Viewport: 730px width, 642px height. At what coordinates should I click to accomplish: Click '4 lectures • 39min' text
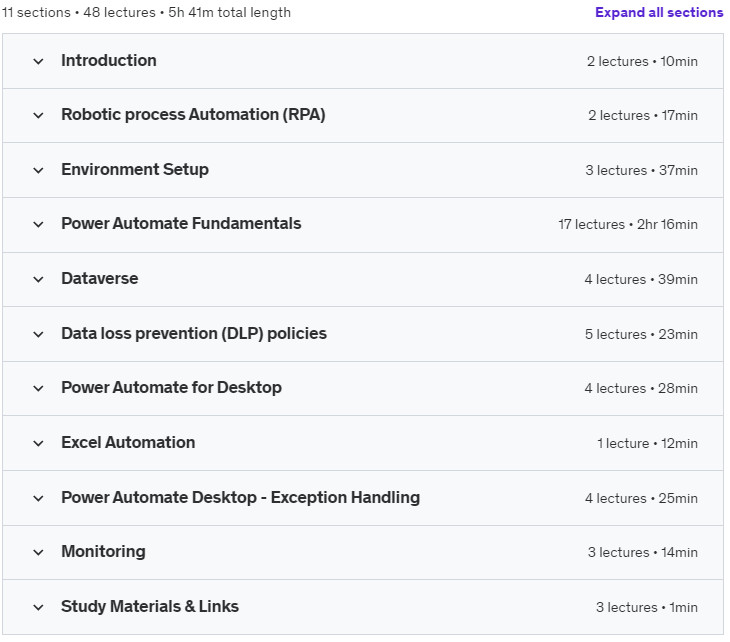point(641,279)
